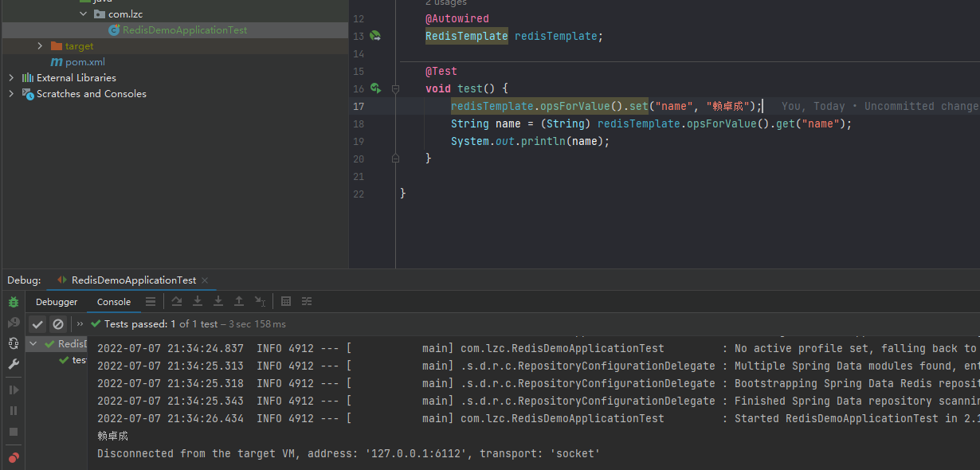Open the wrench settings icon in debug sidebar

(14, 364)
